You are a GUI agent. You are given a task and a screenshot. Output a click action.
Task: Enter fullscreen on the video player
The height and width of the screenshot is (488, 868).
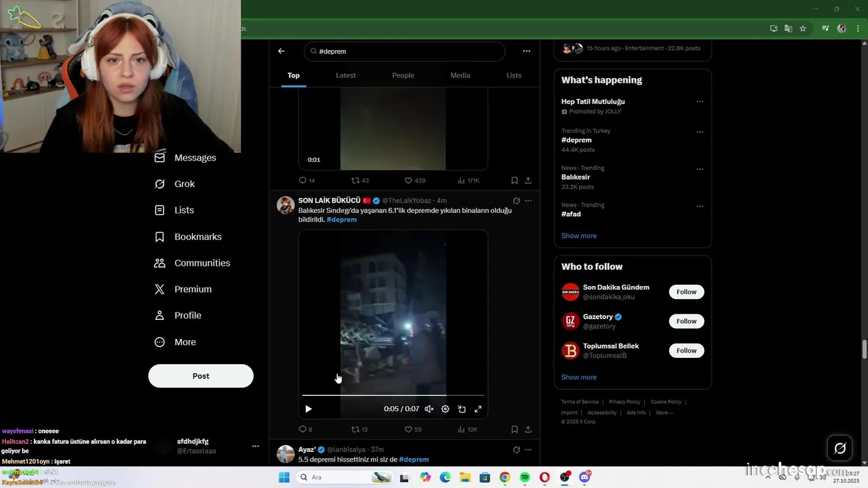[x=478, y=409]
